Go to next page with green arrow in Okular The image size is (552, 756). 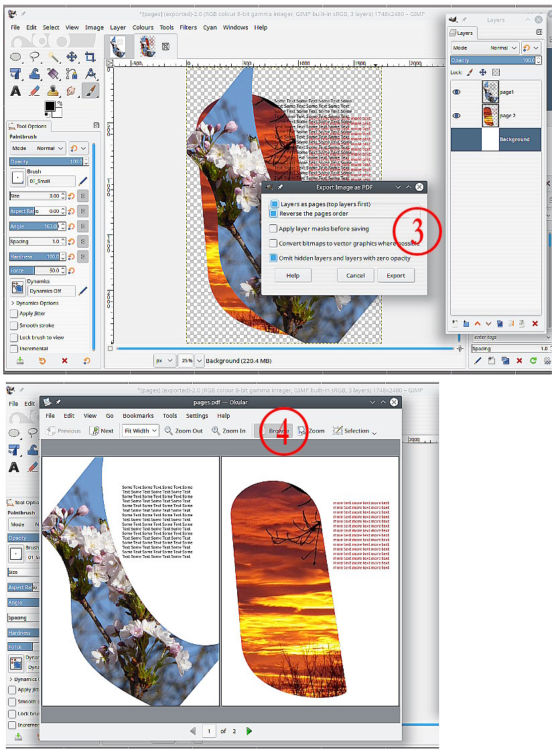coord(249,731)
